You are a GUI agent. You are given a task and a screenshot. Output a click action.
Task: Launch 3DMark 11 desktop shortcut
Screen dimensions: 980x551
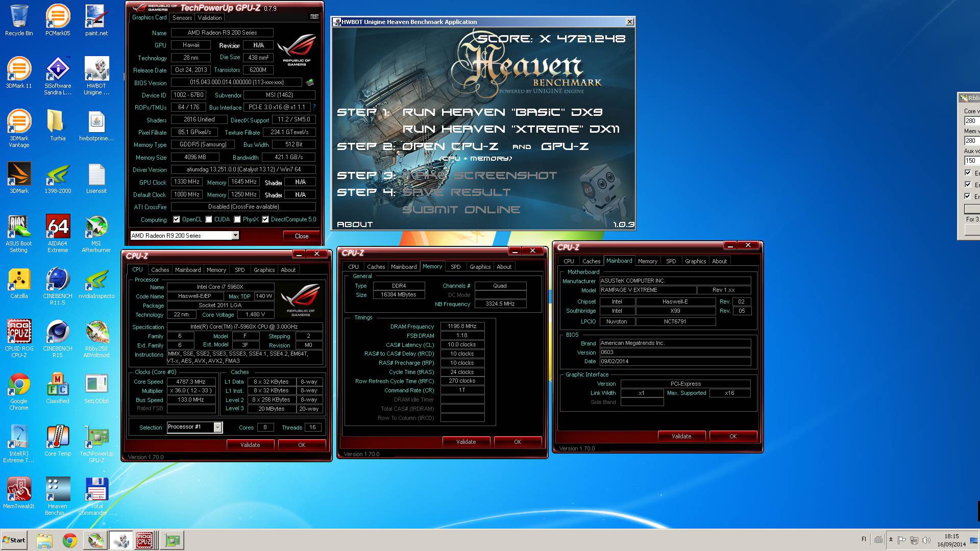pos(19,72)
